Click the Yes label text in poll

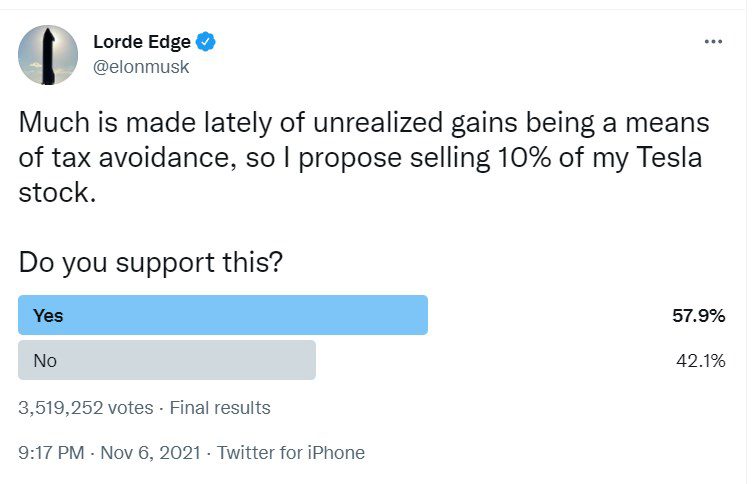pos(48,315)
